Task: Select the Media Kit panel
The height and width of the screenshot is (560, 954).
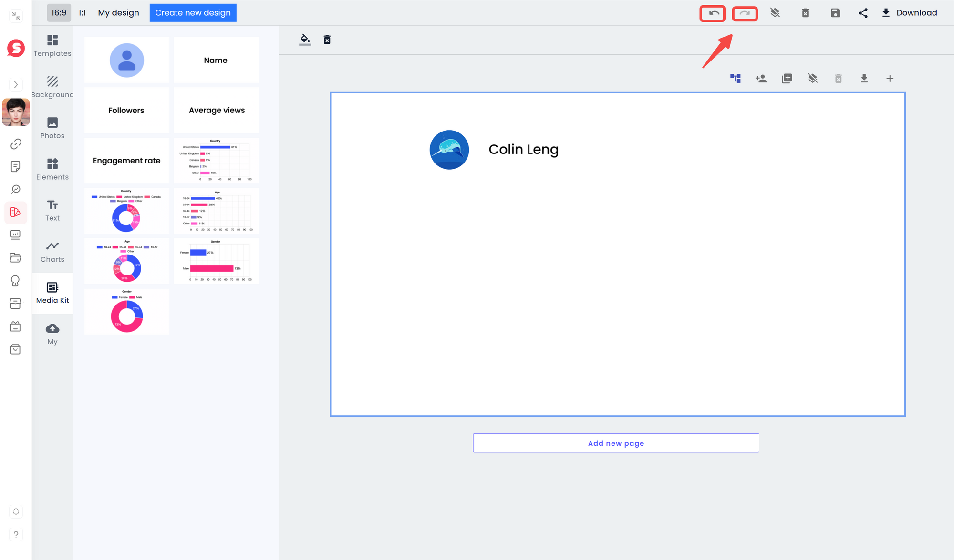Action: tap(52, 293)
